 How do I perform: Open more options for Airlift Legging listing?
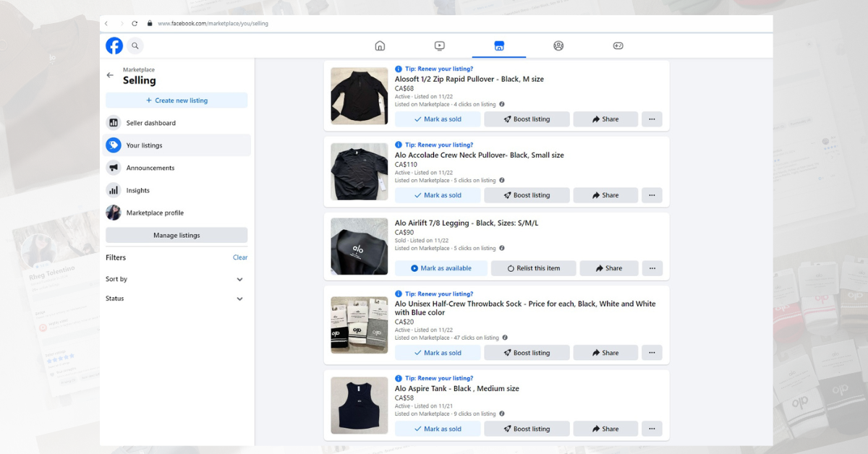coord(652,268)
